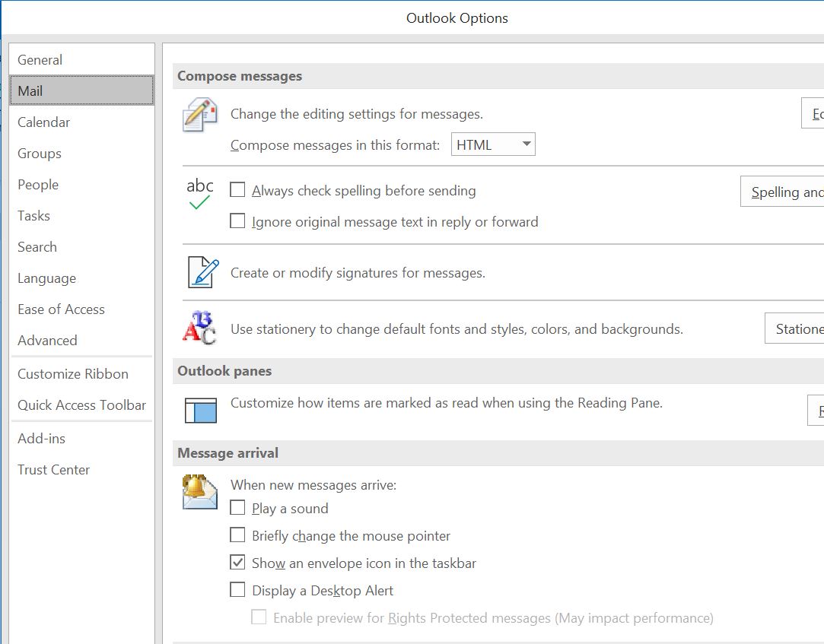Go to the Search options category

[82, 247]
